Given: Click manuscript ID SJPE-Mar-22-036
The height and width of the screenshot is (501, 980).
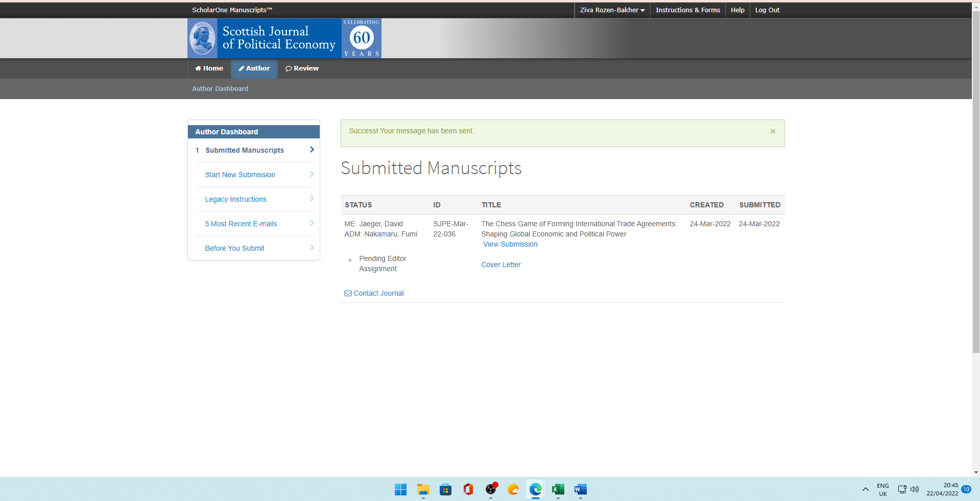Looking at the screenshot, I should point(450,229).
